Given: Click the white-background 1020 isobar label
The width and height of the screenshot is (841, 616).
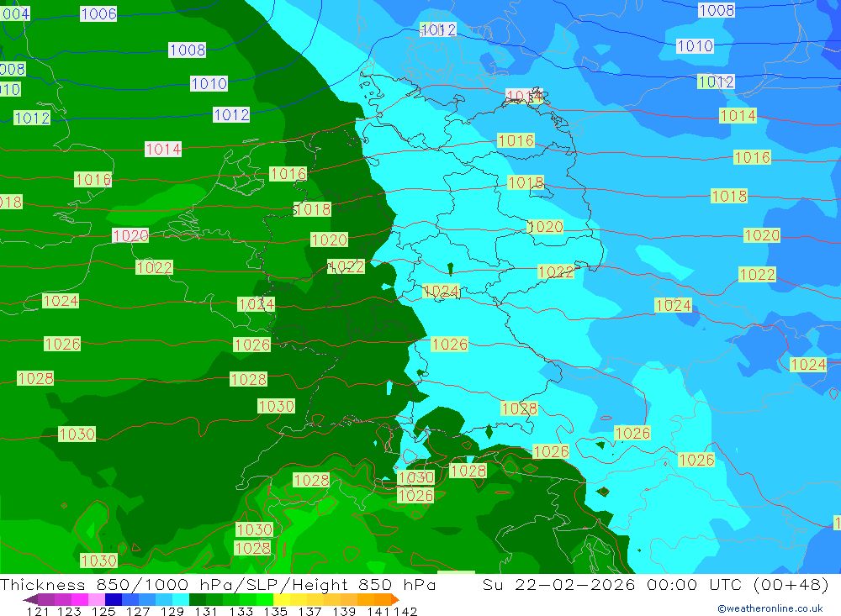Looking at the screenshot, I should click(130, 235).
